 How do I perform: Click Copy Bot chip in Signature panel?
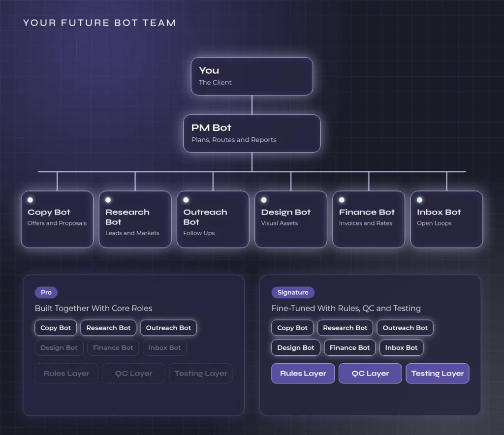[292, 328]
